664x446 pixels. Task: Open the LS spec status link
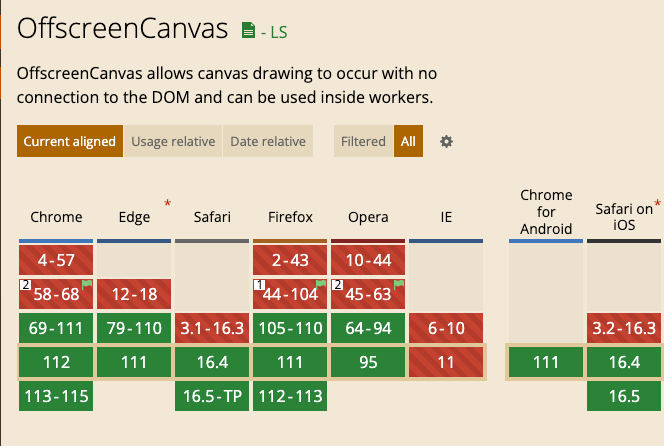(274, 32)
